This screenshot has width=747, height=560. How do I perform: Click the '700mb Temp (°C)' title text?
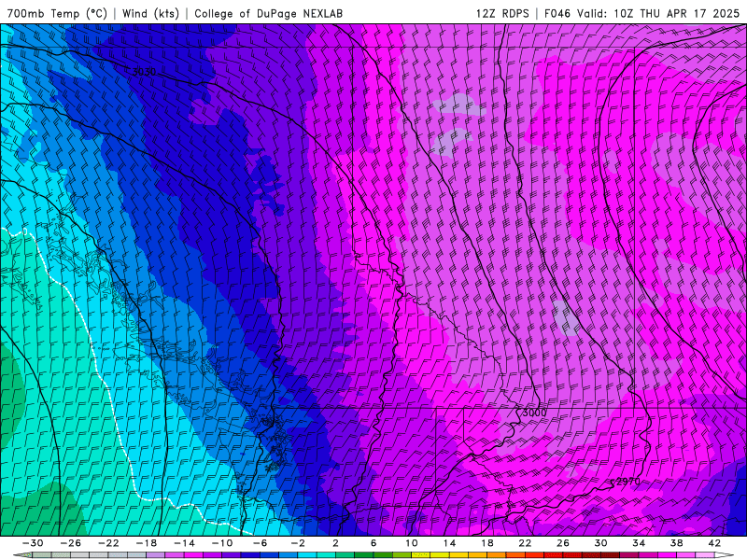point(57,13)
